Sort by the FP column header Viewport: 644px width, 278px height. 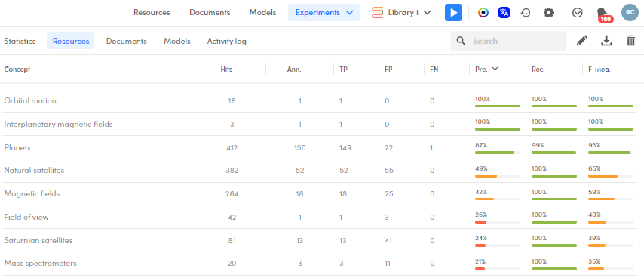click(x=388, y=69)
